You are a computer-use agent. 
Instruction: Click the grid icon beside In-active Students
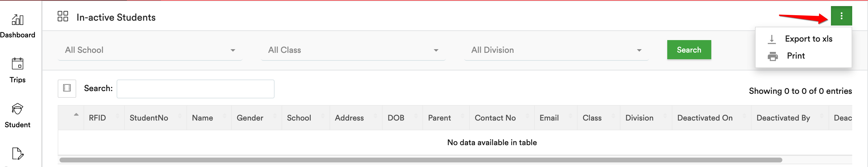pos(63,16)
